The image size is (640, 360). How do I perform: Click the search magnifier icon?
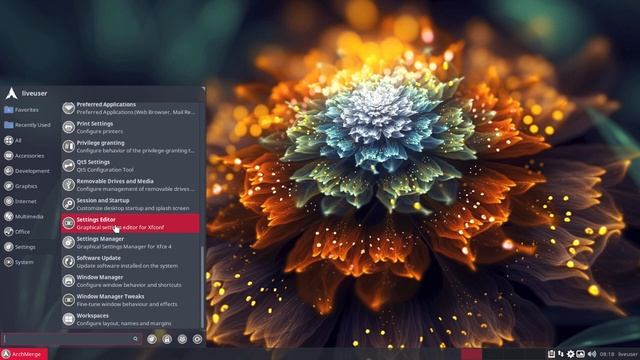[x=135, y=339]
